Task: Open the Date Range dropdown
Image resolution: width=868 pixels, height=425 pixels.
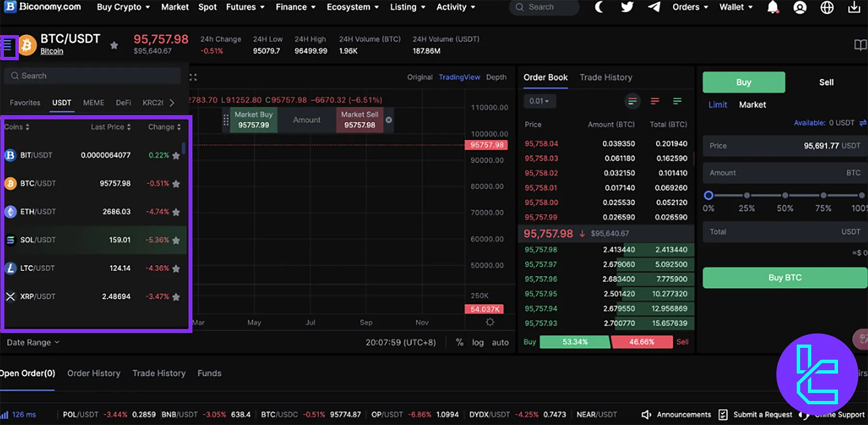Action: tap(33, 343)
